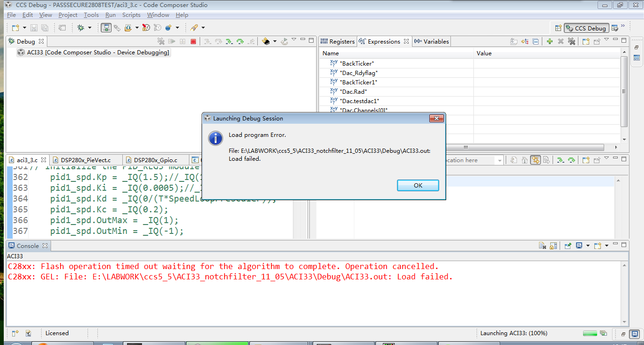Open the Disassembly location dropdown arrow
The width and height of the screenshot is (644, 345).
pyautogui.click(x=499, y=160)
